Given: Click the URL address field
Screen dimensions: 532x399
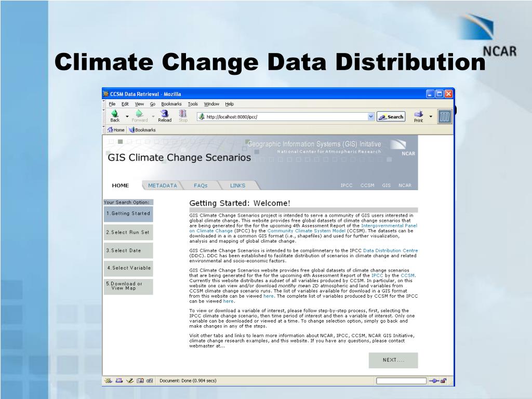Looking at the screenshot, I should [x=286, y=117].
